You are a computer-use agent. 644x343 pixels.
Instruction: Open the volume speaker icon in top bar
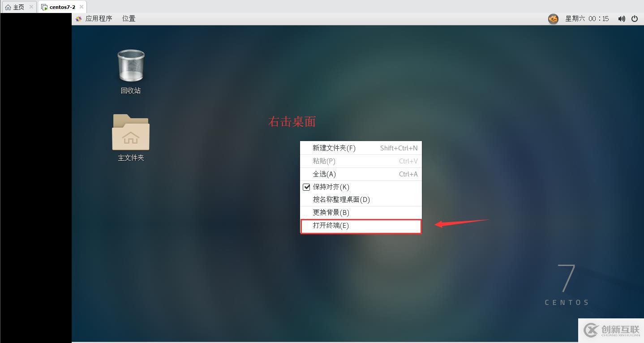pyautogui.click(x=622, y=19)
